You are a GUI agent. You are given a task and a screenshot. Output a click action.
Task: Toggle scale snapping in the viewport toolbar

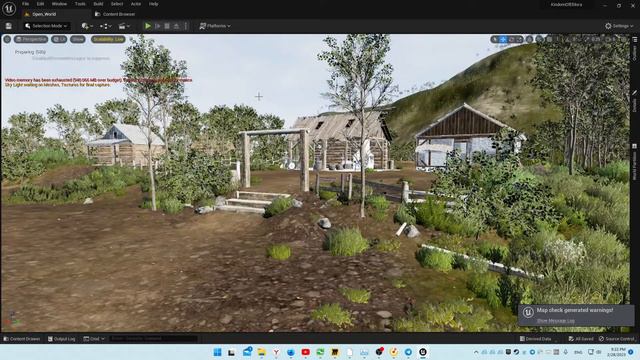[588, 39]
